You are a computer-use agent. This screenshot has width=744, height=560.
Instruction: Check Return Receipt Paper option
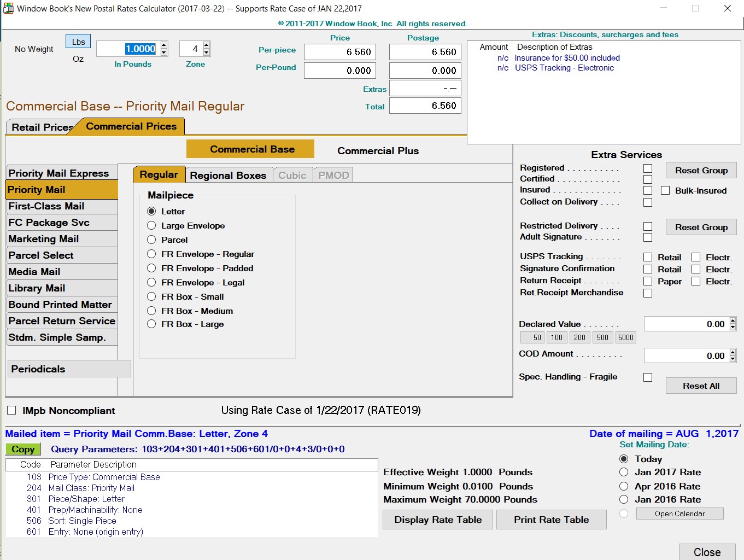pyautogui.click(x=648, y=281)
